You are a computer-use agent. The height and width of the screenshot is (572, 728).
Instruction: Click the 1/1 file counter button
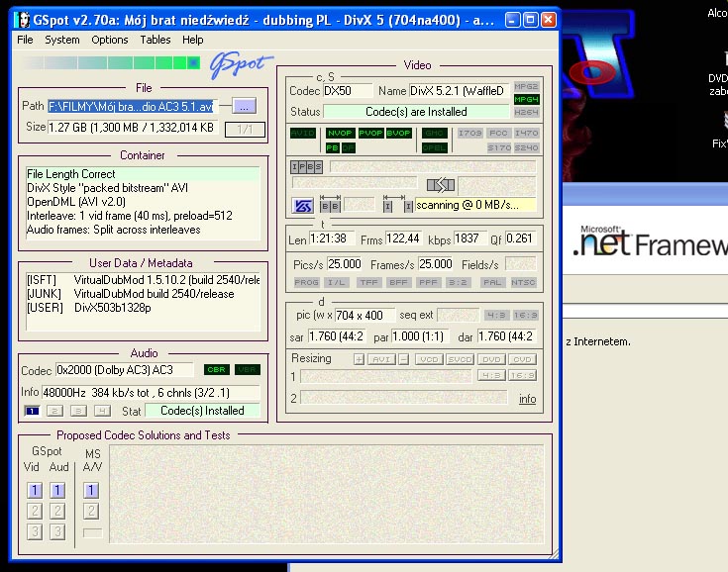245,130
